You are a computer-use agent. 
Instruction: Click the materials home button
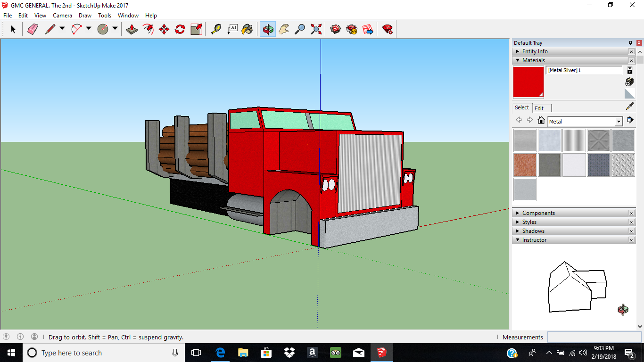(541, 121)
